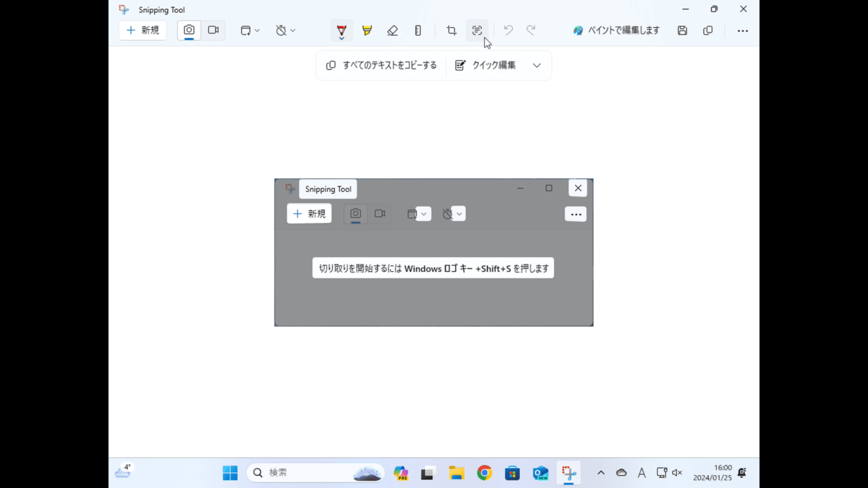Select the snip camera mode
Image resolution: width=868 pixels, height=488 pixels.
189,30
